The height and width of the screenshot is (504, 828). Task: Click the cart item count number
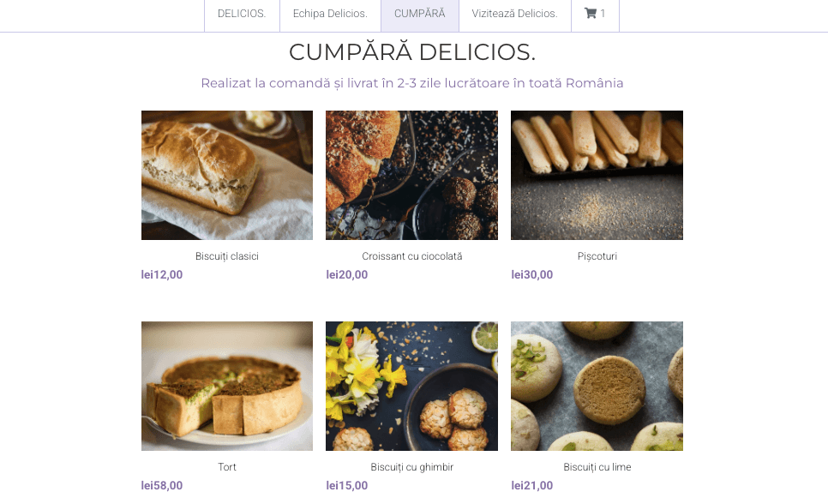tap(603, 14)
